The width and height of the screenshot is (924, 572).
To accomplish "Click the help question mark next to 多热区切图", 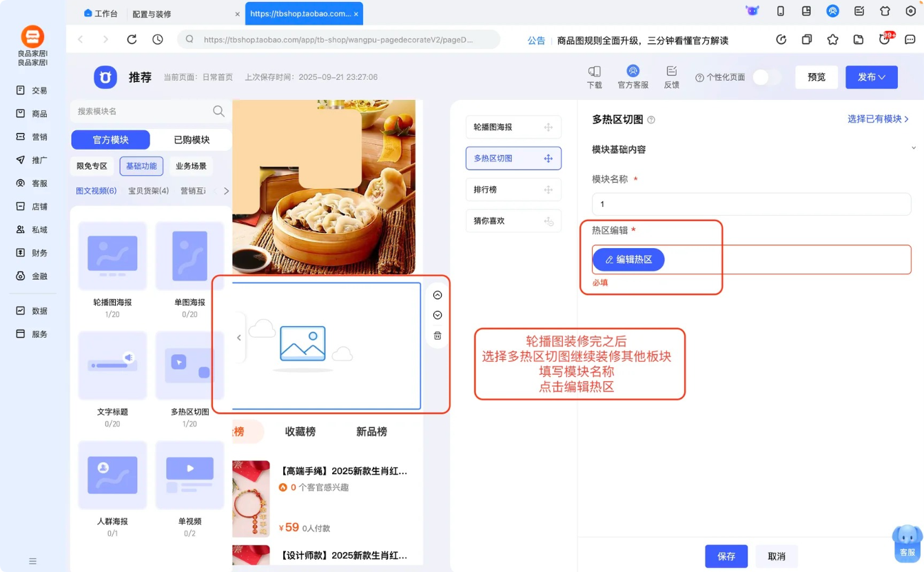I will 651,120.
